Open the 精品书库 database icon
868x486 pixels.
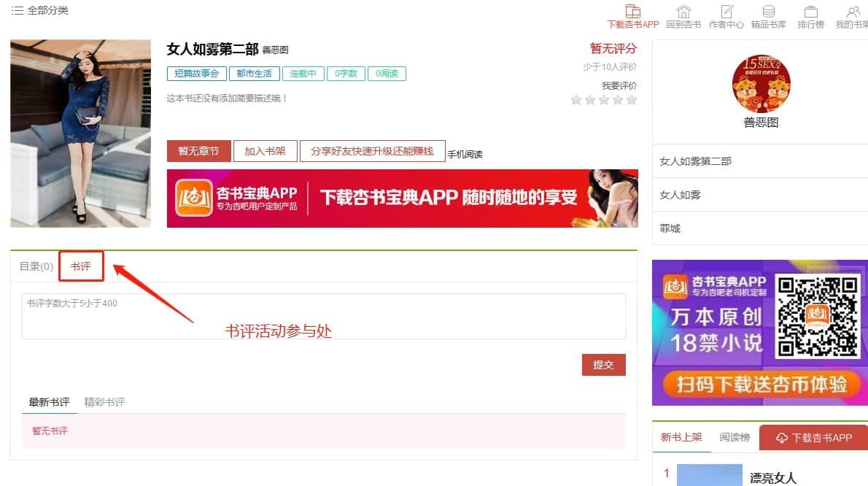point(768,11)
